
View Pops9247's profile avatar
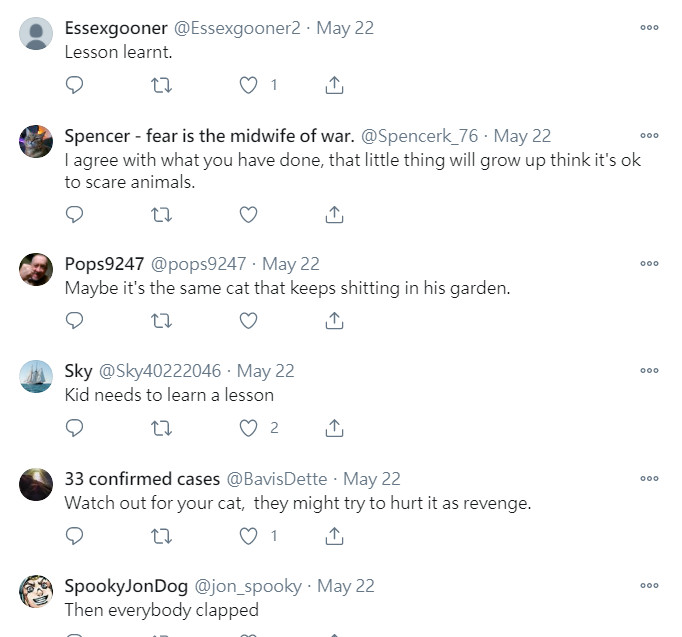[x=36, y=270]
